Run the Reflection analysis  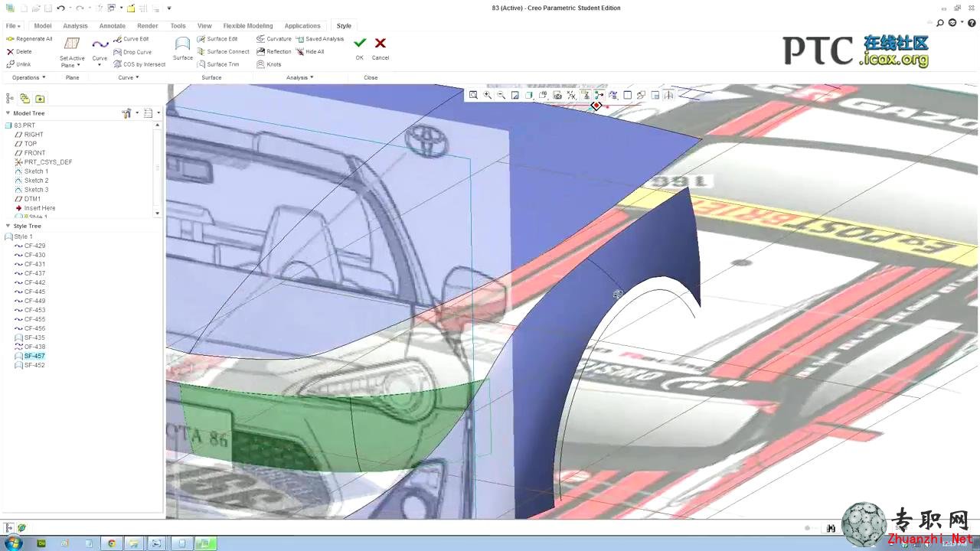[274, 52]
